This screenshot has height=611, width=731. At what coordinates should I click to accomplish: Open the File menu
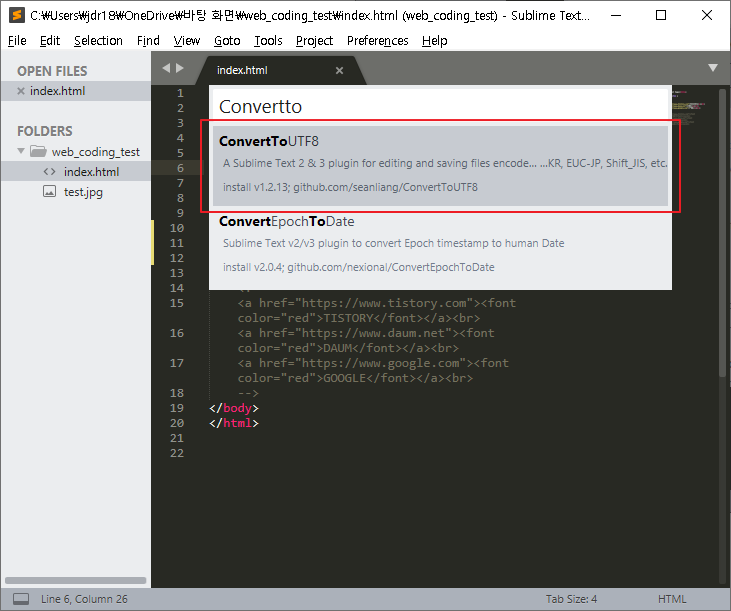click(17, 41)
